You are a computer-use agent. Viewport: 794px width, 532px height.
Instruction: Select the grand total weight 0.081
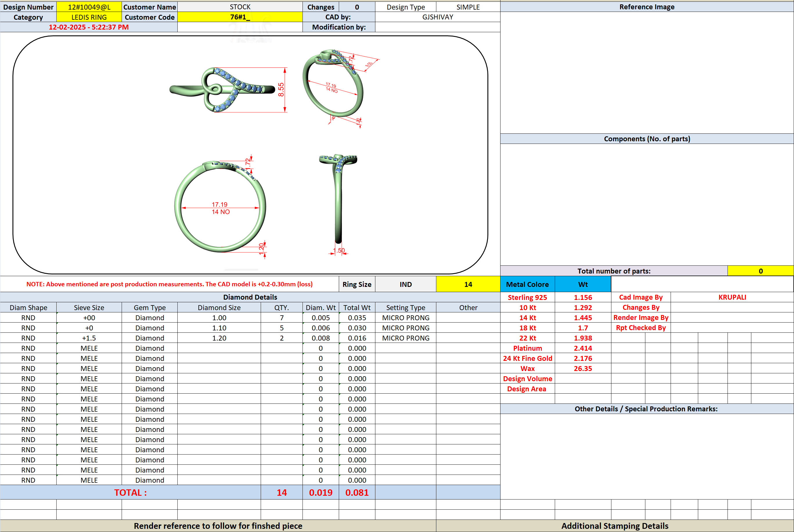point(357,492)
